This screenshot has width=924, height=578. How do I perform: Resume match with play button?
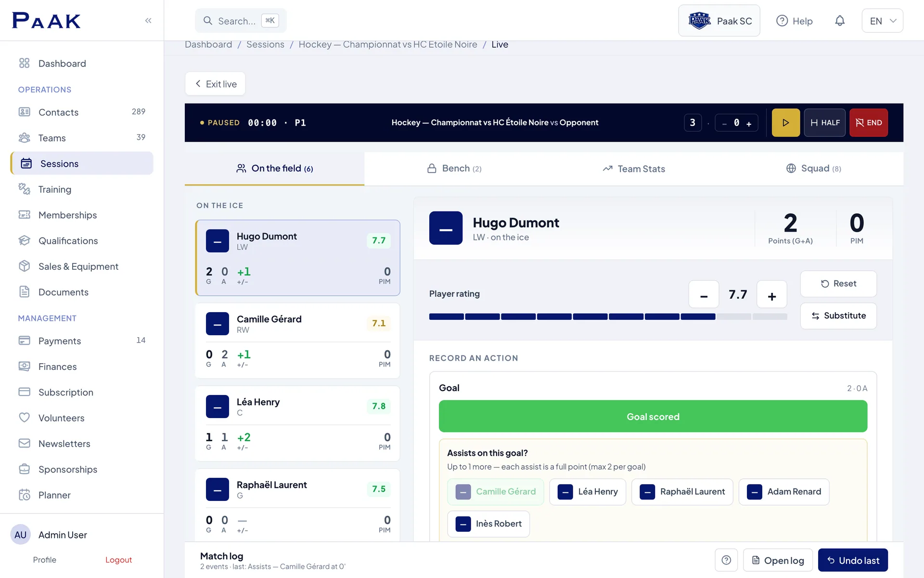pyautogui.click(x=786, y=123)
